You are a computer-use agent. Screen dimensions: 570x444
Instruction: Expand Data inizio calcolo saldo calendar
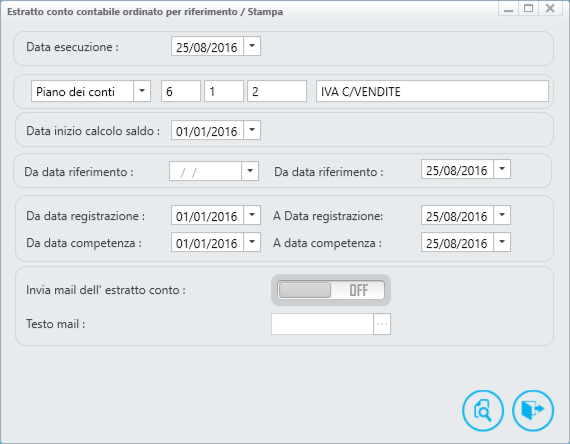[x=252, y=130]
